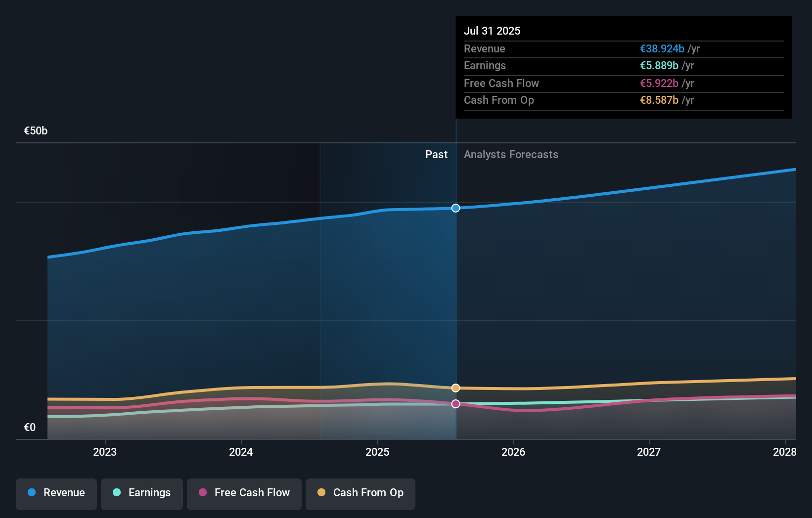Toggle the Earnings series visibility
The height and width of the screenshot is (518, 812).
coord(142,493)
